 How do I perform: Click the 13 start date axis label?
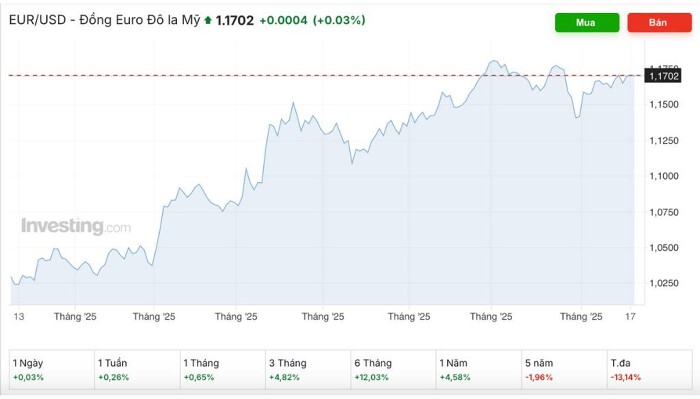(19, 316)
